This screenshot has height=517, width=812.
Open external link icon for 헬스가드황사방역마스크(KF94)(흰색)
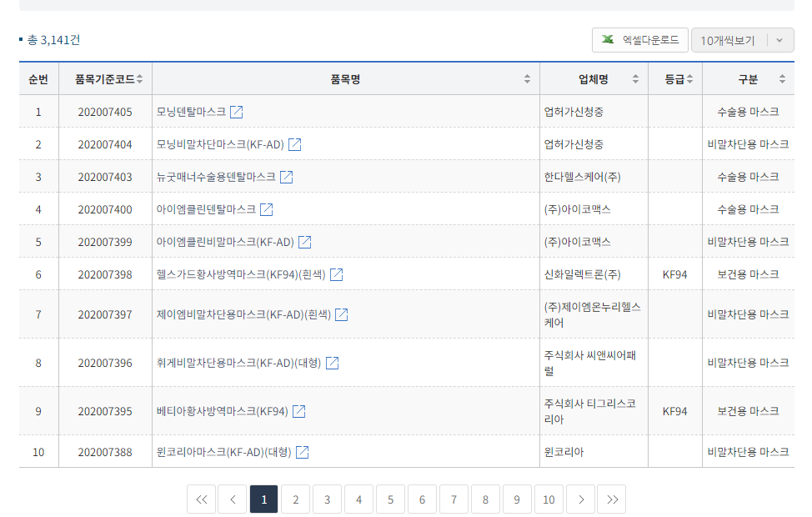pos(337,274)
